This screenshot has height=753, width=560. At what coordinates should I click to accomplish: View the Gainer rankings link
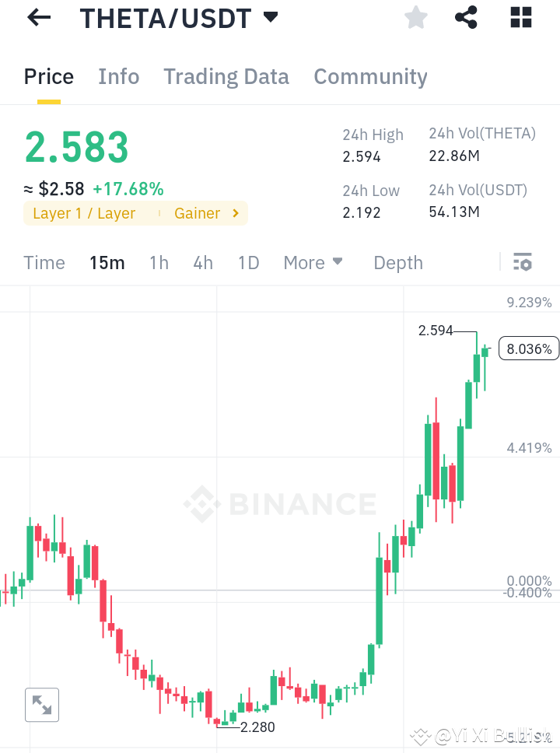pos(197,213)
